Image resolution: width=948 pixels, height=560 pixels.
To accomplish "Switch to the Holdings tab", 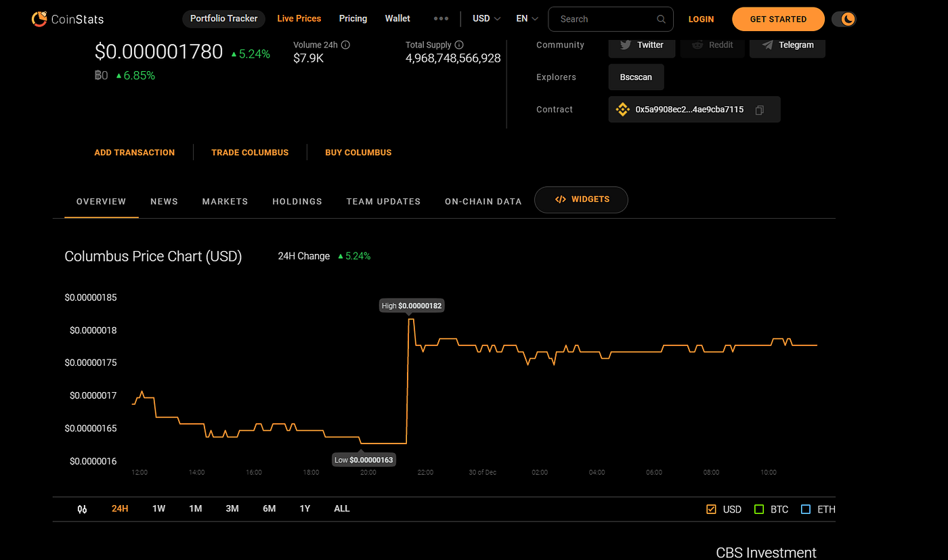I will [x=297, y=202].
